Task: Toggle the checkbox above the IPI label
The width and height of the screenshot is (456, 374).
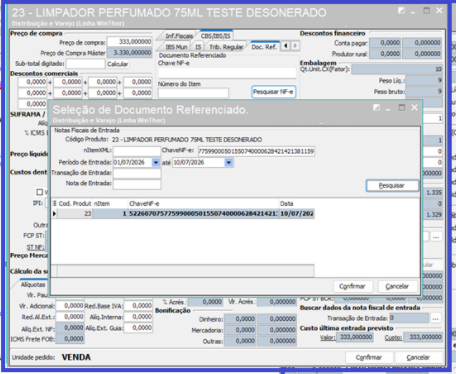Action: coord(39,192)
